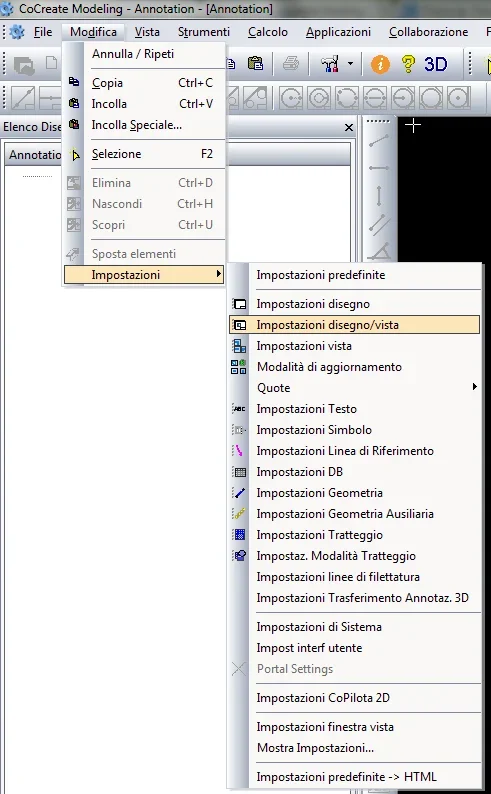
Task: Click the printer icon in toolbar
Action: tap(291, 64)
